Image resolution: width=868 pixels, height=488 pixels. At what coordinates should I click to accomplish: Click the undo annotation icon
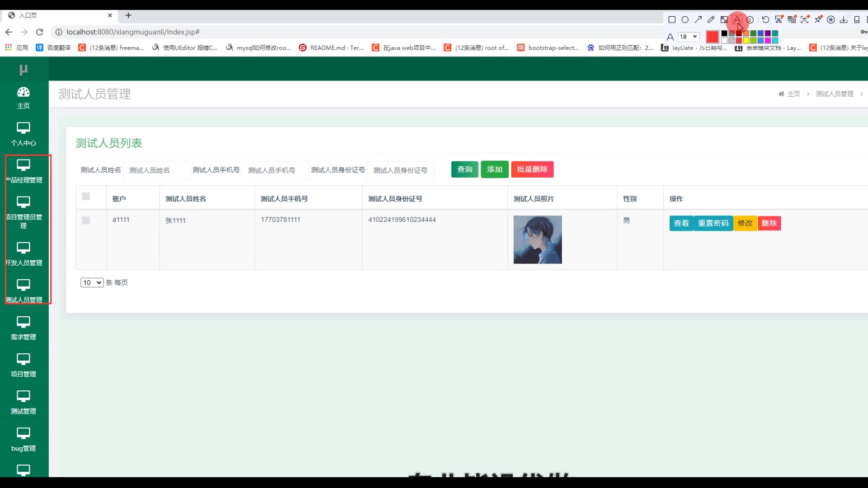765,19
